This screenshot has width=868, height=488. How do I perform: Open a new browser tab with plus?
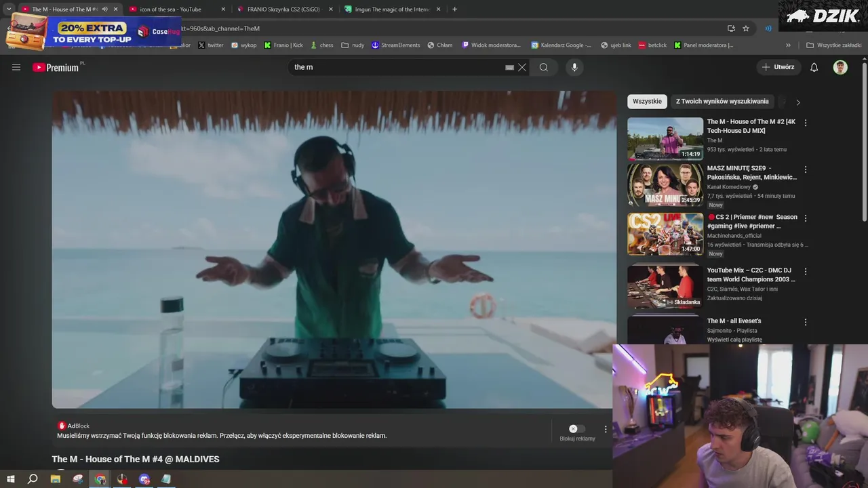(x=454, y=9)
